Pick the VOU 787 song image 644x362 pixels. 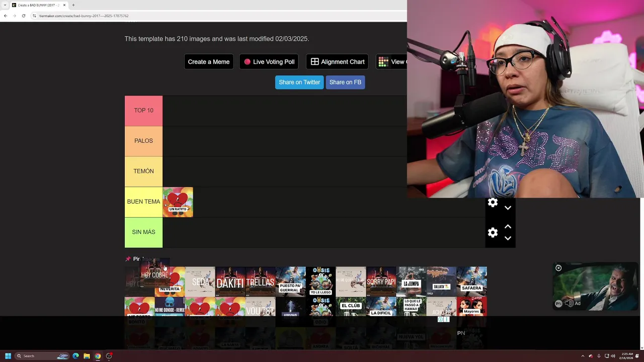pyautogui.click(x=261, y=307)
